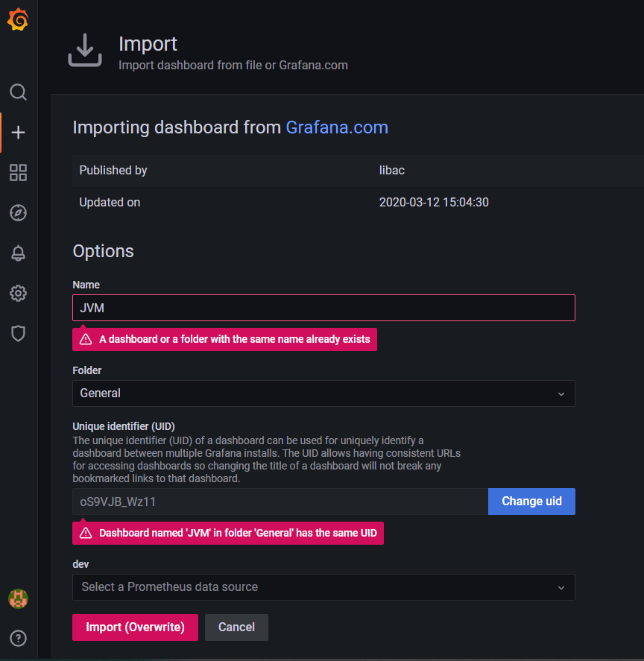
Task: Open the Server Admin shield icon
Action: pos(18,333)
